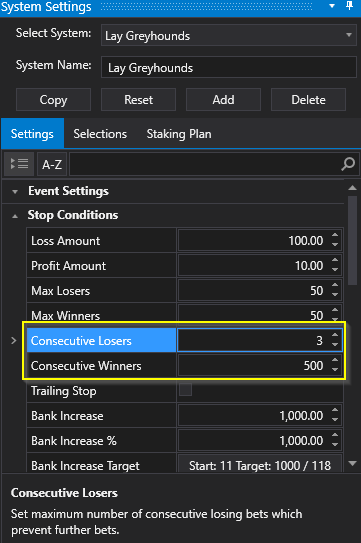This screenshot has height=543, width=361.
Task: Click the System Name text field
Action: pos(229,68)
